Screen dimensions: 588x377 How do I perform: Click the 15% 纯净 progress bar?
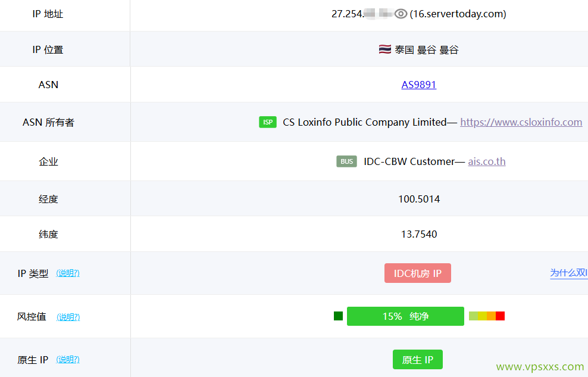coord(405,316)
